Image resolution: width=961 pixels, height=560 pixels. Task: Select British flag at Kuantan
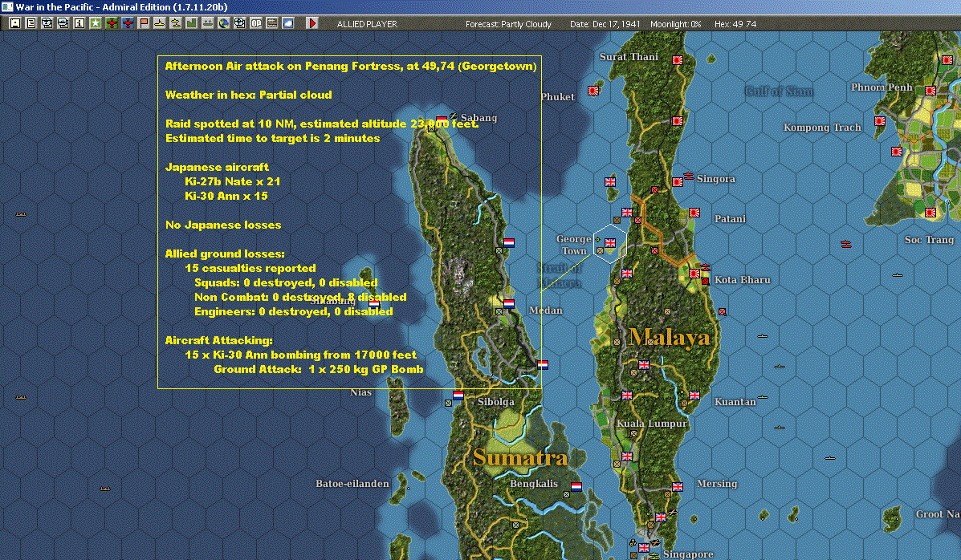pos(694,396)
